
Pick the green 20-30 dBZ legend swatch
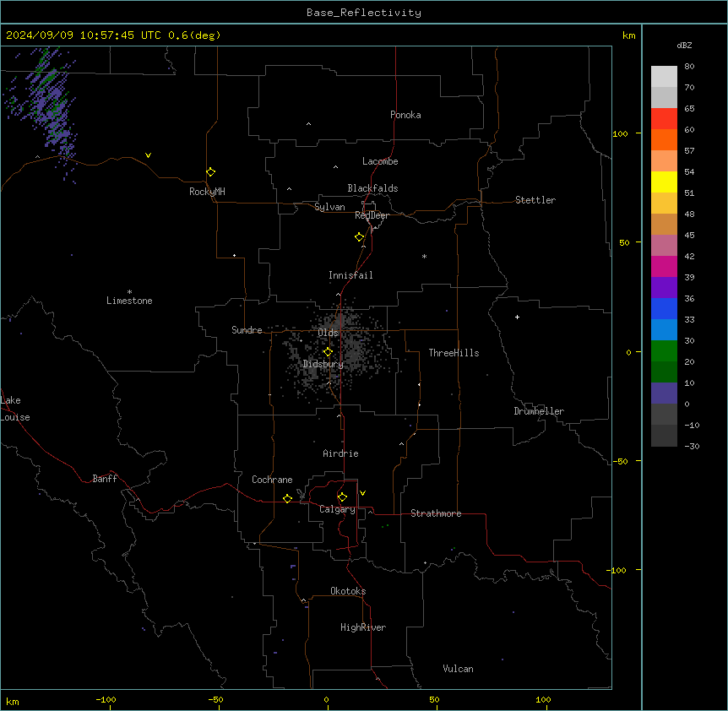(x=664, y=351)
